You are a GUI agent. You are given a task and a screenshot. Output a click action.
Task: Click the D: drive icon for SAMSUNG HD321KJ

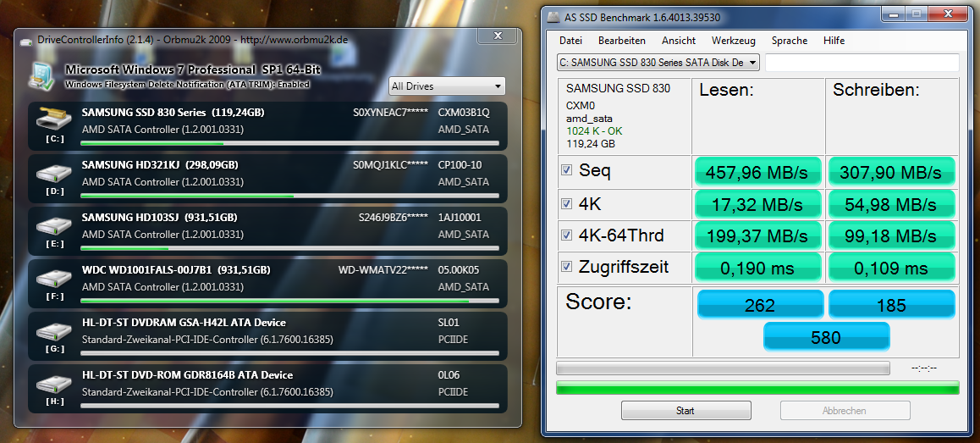tap(55, 173)
